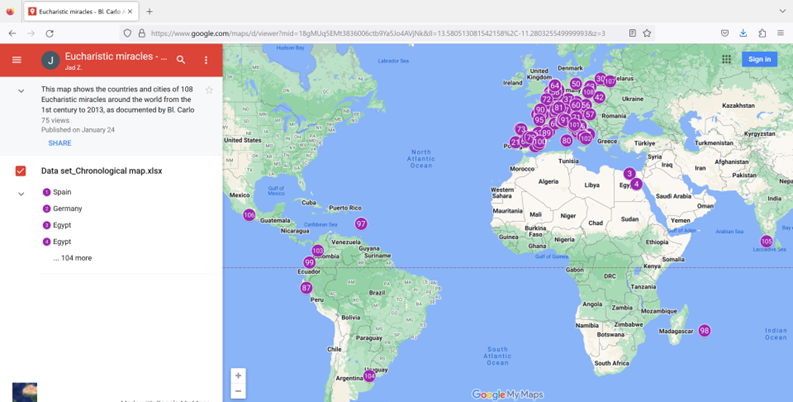Click map marker 87 near Peru
793x402 pixels.
pyautogui.click(x=306, y=288)
